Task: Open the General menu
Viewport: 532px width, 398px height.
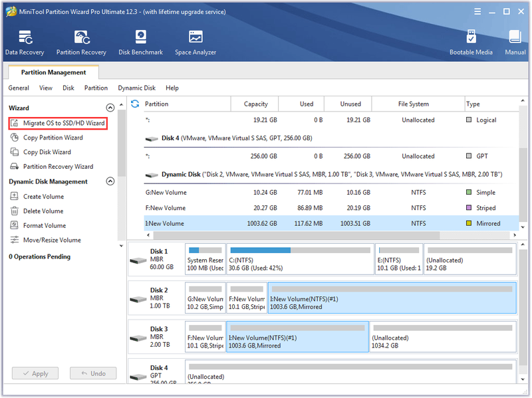Action: pyautogui.click(x=19, y=88)
